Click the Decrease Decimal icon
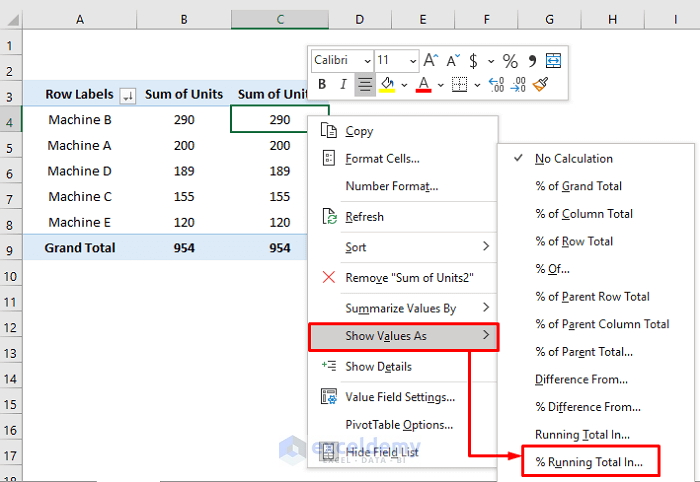 pos(518,84)
